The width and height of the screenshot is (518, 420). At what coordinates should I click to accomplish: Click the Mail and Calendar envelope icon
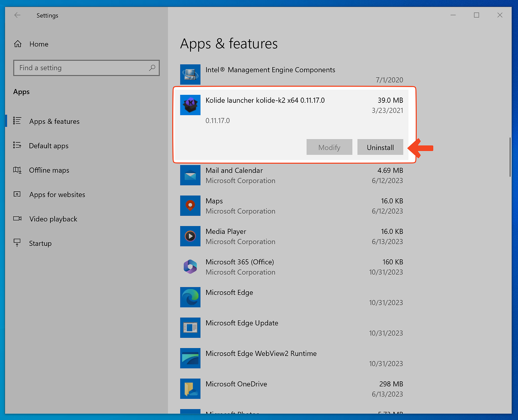tap(190, 175)
